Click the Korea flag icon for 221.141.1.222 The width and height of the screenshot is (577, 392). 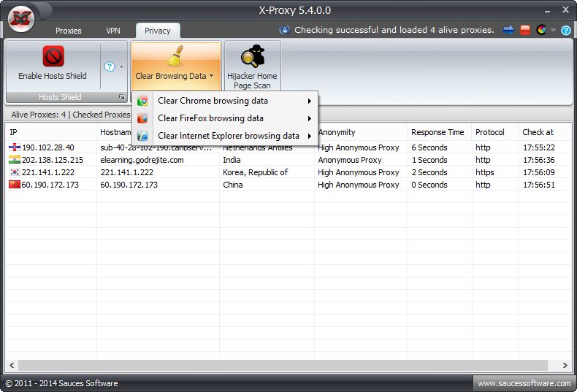(15, 172)
